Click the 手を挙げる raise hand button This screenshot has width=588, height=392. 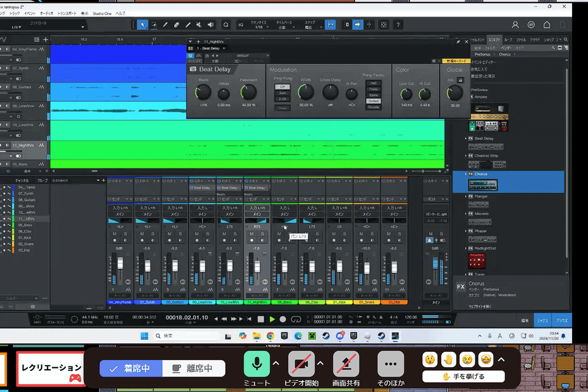[x=464, y=377]
